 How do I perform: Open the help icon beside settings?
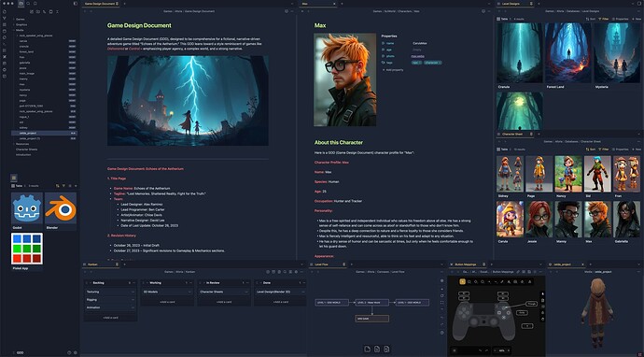pos(69,352)
